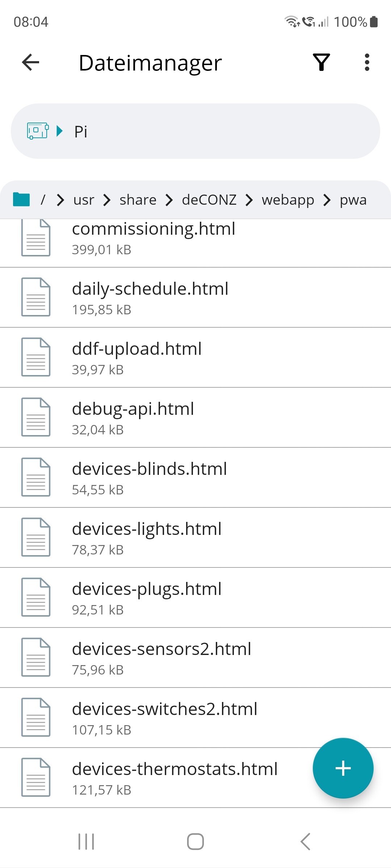Open the filter funnel icon

point(321,62)
